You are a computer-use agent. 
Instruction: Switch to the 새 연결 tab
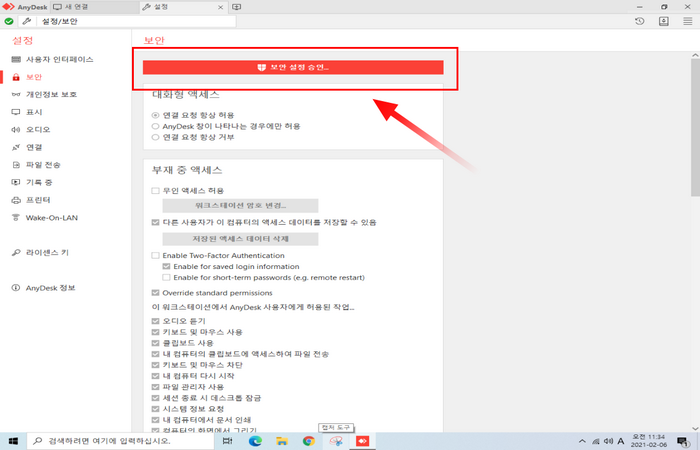tap(95, 7)
